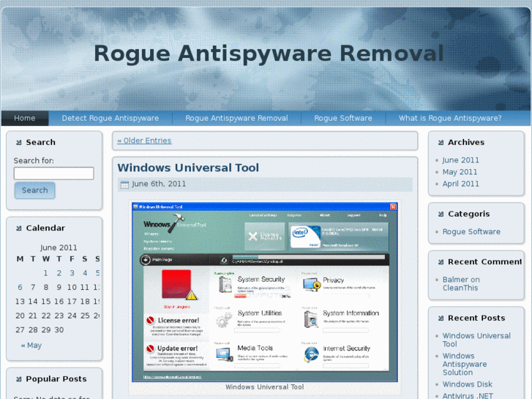Click the System Utilities gears icon
The image size is (532, 399).
coord(224,319)
